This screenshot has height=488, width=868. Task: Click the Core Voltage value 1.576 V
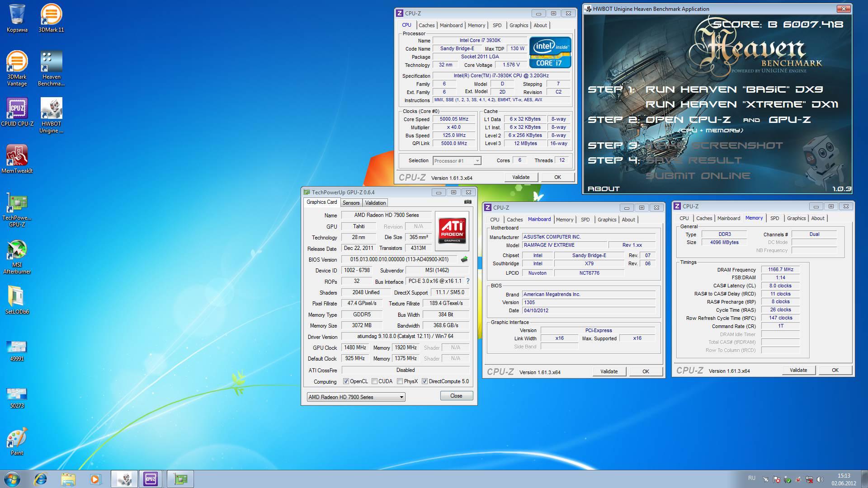click(512, 65)
